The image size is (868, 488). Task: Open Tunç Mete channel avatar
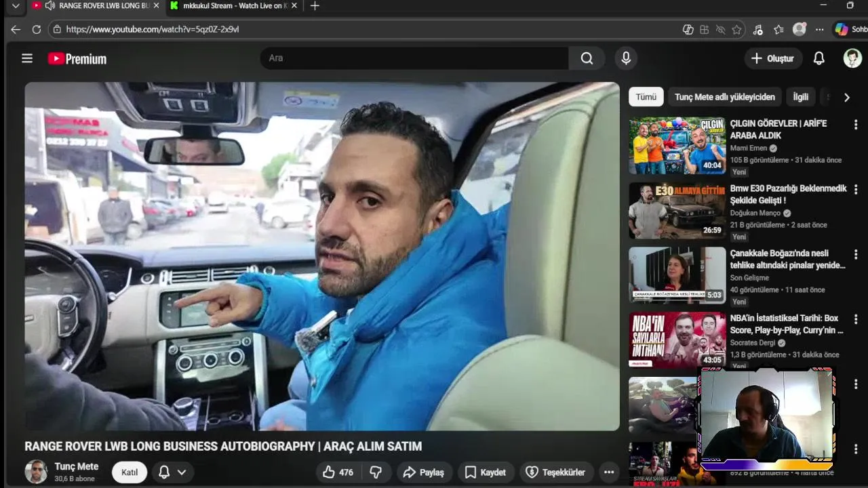point(36,472)
